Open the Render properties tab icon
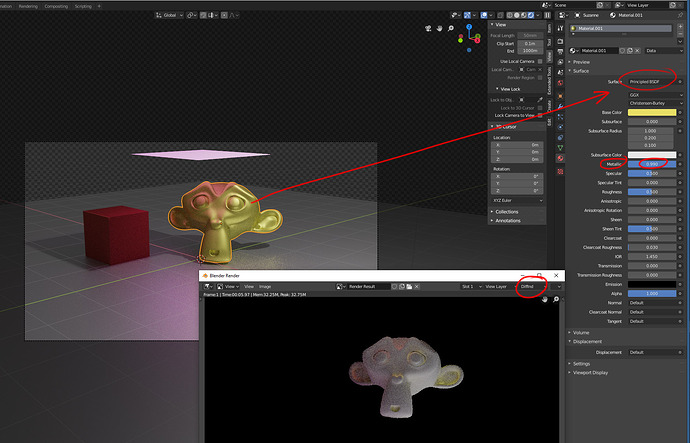The height and width of the screenshot is (443, 690). pos(560,41)
